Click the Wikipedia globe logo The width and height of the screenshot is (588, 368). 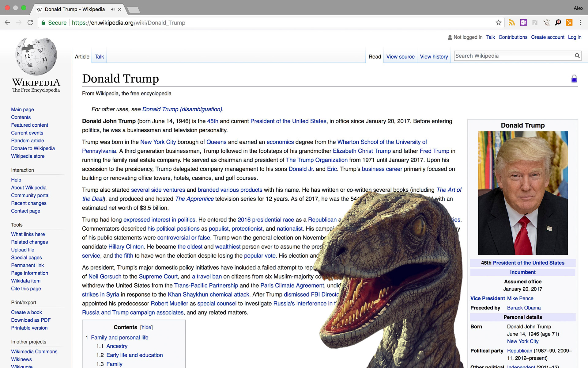pos(36,56)
